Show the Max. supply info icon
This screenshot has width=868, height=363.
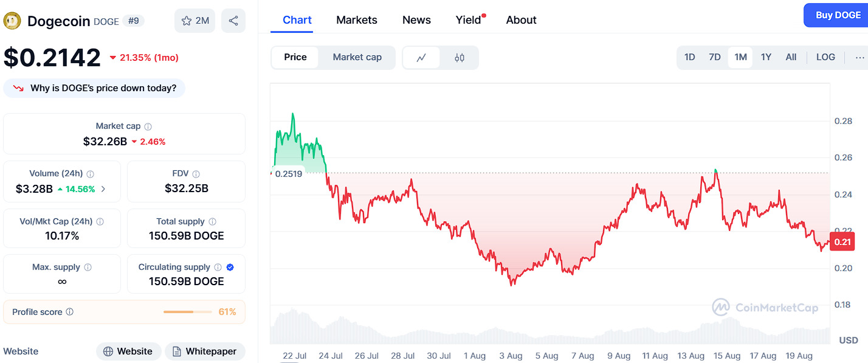[x=88, y=268]
